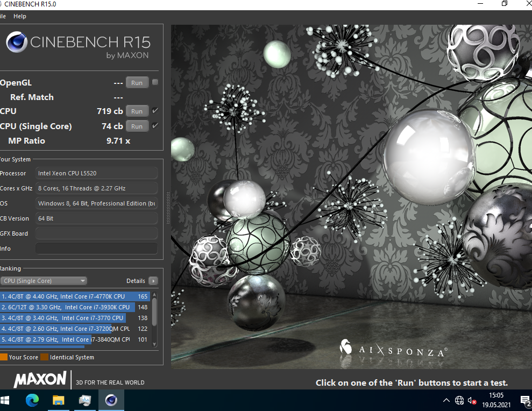Viewport: 532px width, 411px height.
Task: Minimize the Cinebench window
Action: tap(480, 4)
